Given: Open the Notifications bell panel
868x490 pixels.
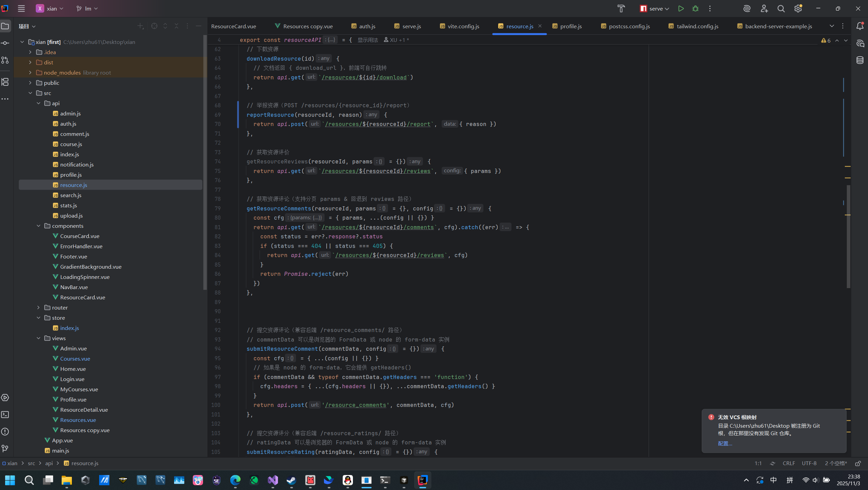Looking at the screenshot, I should pos(860,26).
